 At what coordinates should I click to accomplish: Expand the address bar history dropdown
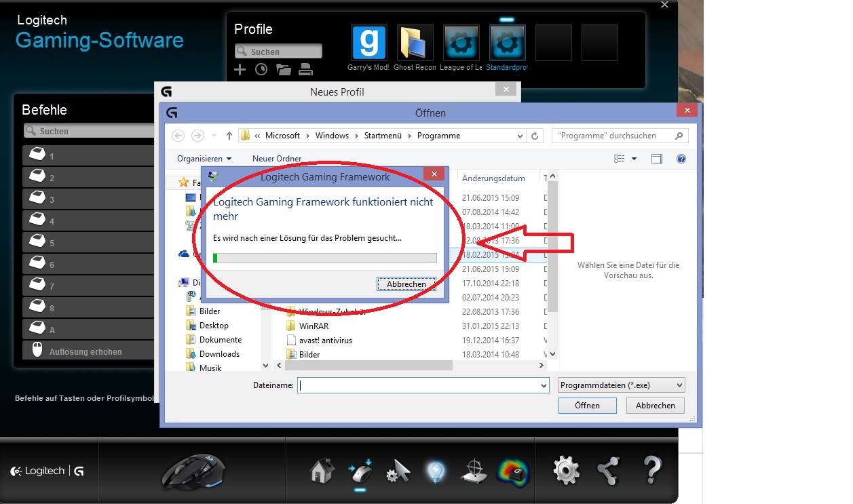tap(520, 136)
